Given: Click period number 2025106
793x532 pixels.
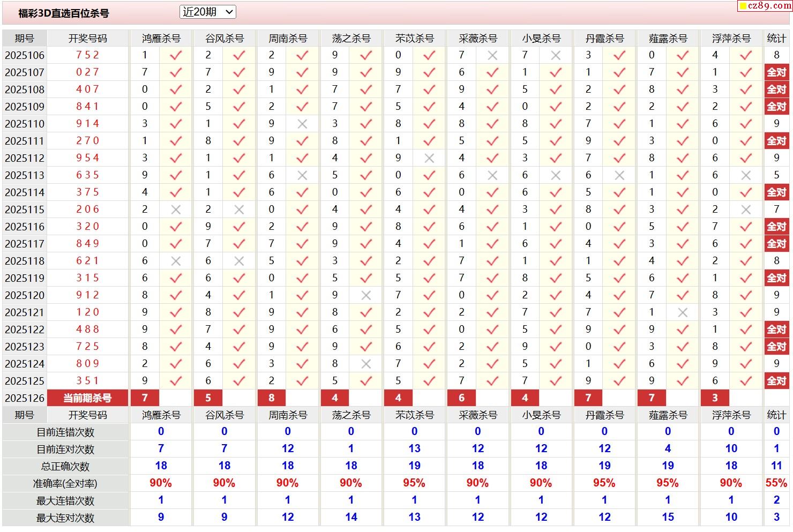Looking at the screenshot, I should pos(25,55).
